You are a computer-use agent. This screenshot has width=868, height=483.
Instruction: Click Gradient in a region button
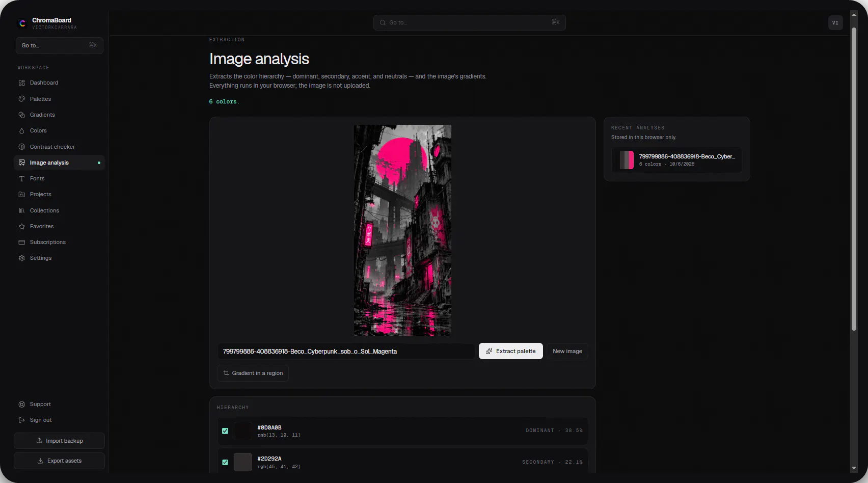(253, 373)
